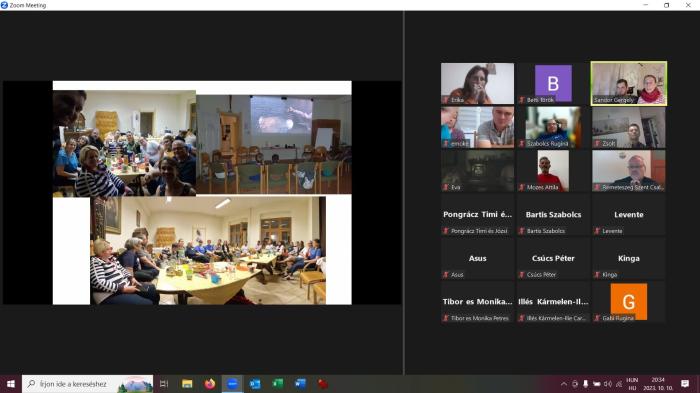700x393 pixels.
Task: Open the clock and date flyout
Action: point(658,384)
